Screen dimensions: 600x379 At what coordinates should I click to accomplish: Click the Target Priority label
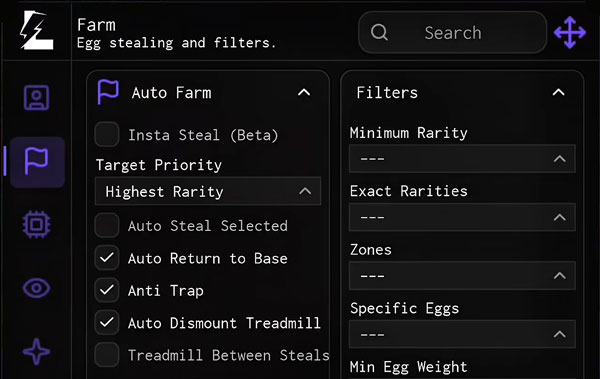click(x=159, y=165)
